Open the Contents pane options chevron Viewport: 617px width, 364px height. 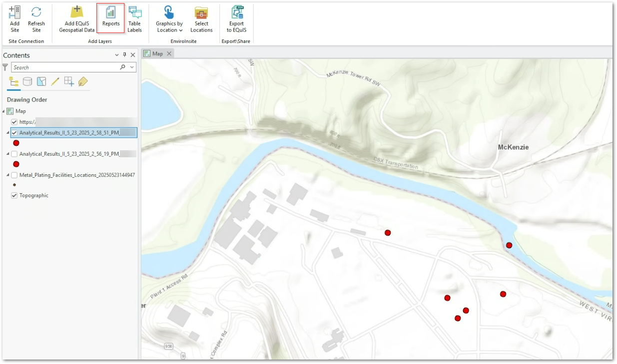coord(117,55)
